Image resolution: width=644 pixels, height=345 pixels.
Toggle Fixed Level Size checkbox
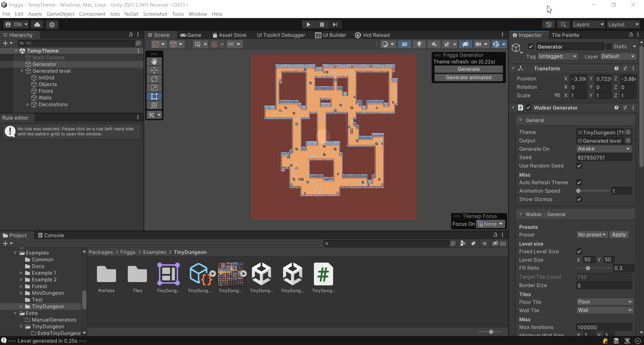[579, 252]
